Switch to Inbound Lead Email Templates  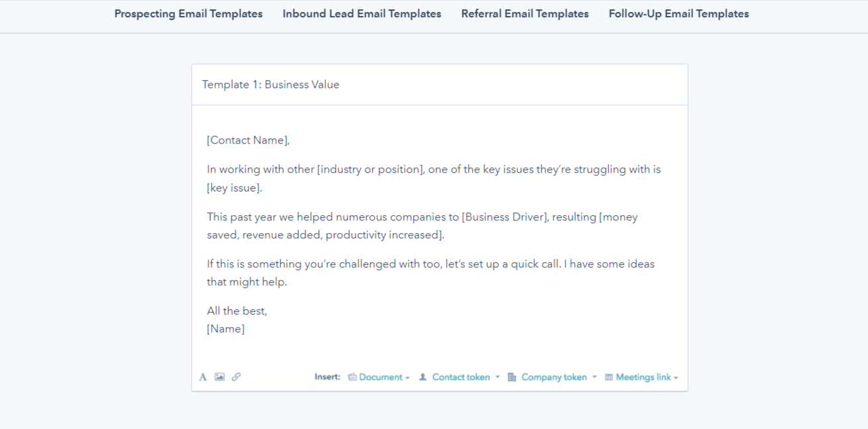362,14
